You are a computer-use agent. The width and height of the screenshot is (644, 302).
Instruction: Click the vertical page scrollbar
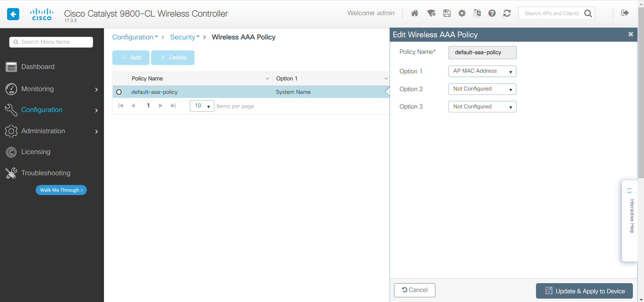tap(641, 92)
